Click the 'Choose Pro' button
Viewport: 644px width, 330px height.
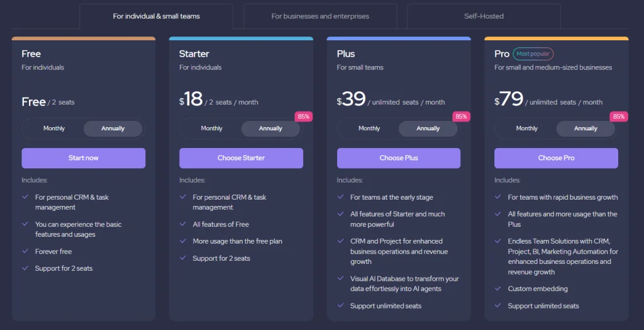tap(556, 158)
